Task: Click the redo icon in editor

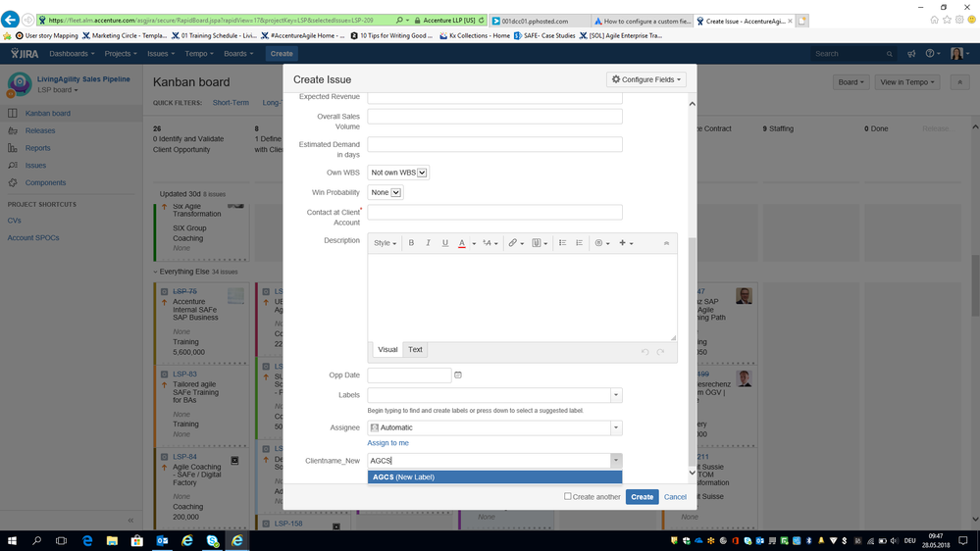Action: click(x=660, y=352)
